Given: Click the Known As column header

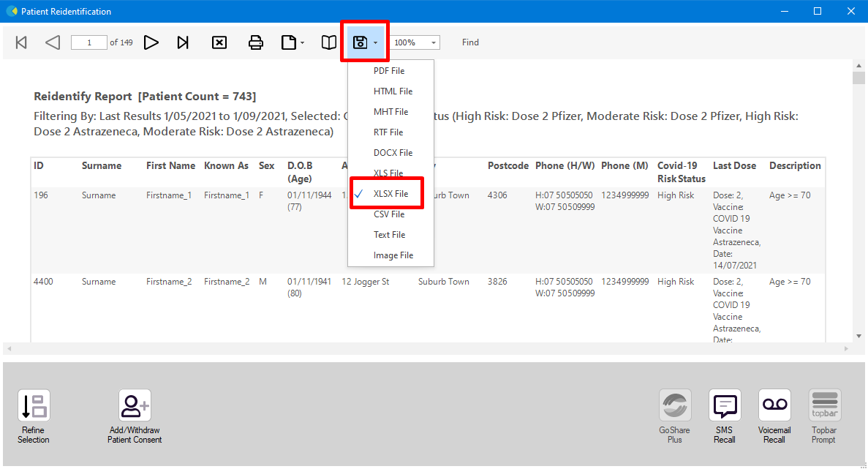Looking at the screenshot, I should (x=226, y=165).
